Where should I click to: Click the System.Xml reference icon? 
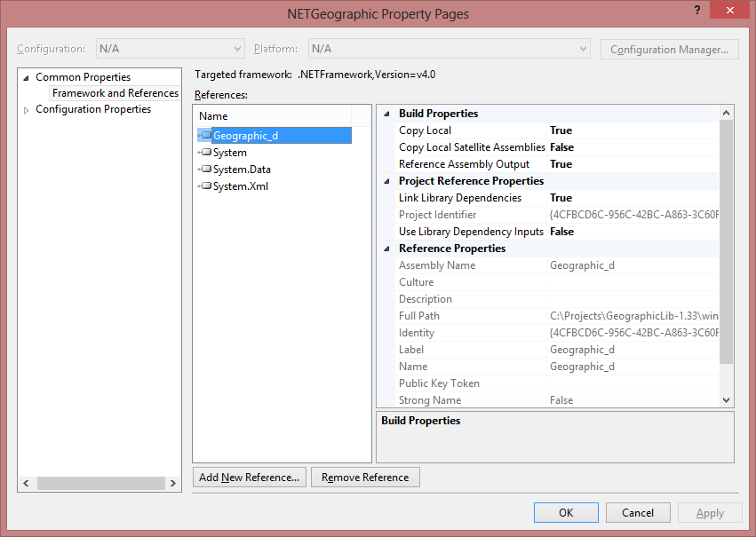click(205, 186)
